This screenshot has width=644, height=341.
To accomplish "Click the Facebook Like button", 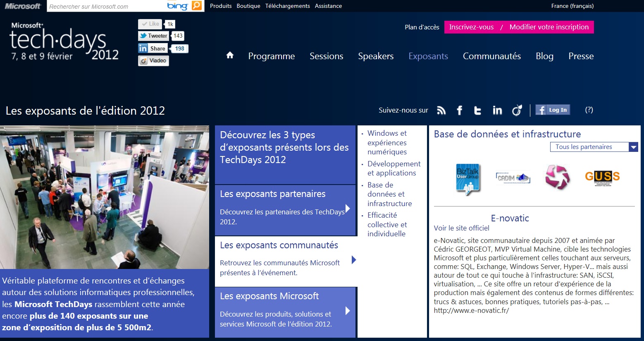I will click(x=150, y=24).
